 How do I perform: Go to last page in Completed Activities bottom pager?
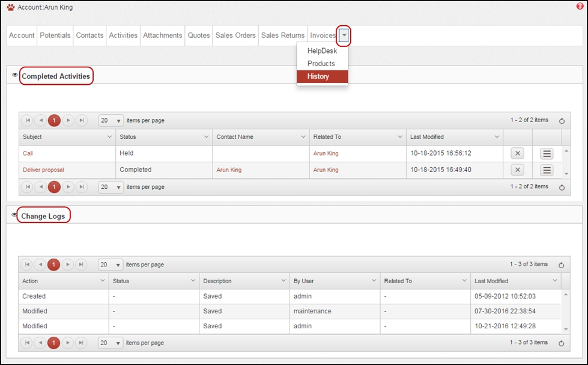coord(81,186)
